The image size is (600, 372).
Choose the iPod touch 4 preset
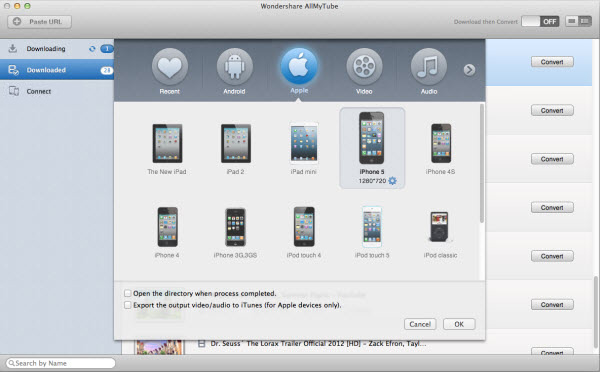point(304,232)
